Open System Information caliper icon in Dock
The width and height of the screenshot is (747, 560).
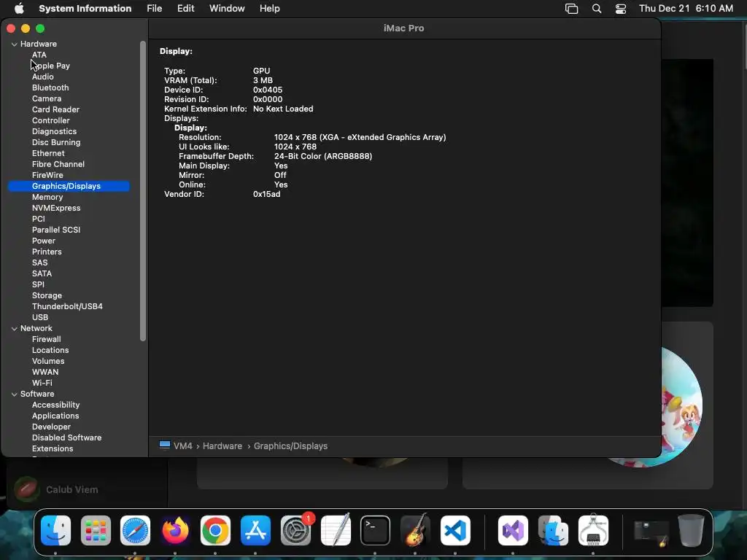click(x=593, y=531)
